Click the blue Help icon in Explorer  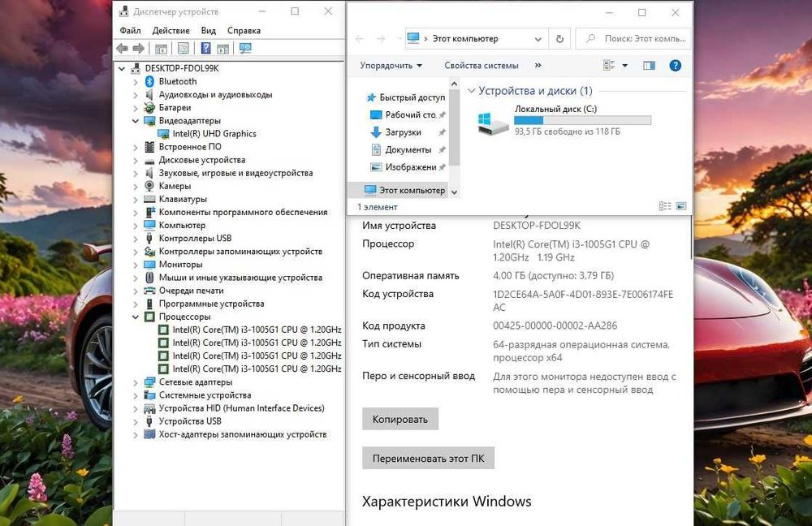coord(675,66)
